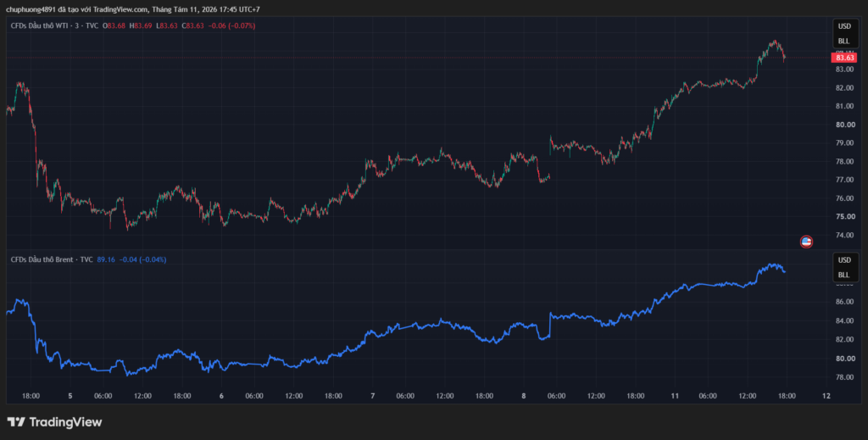Click the −0.04 (−0.04%) Brent change text
The image size is (868, 440).
[142, 259]
